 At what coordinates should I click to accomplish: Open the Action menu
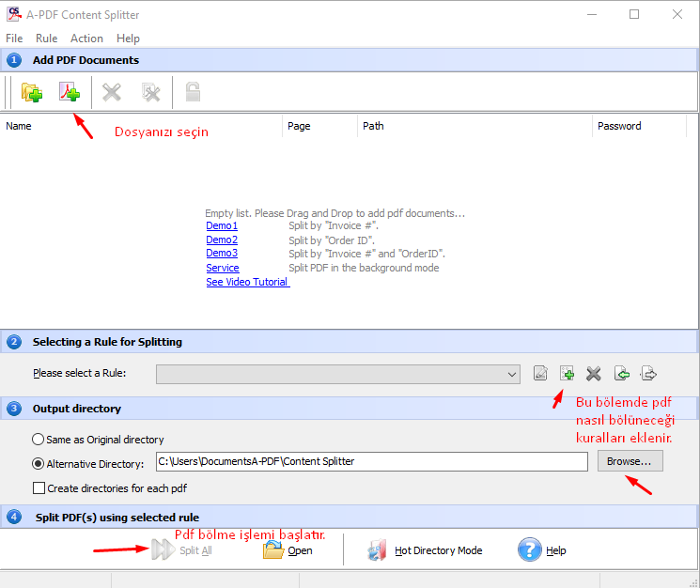coord(86,39)
